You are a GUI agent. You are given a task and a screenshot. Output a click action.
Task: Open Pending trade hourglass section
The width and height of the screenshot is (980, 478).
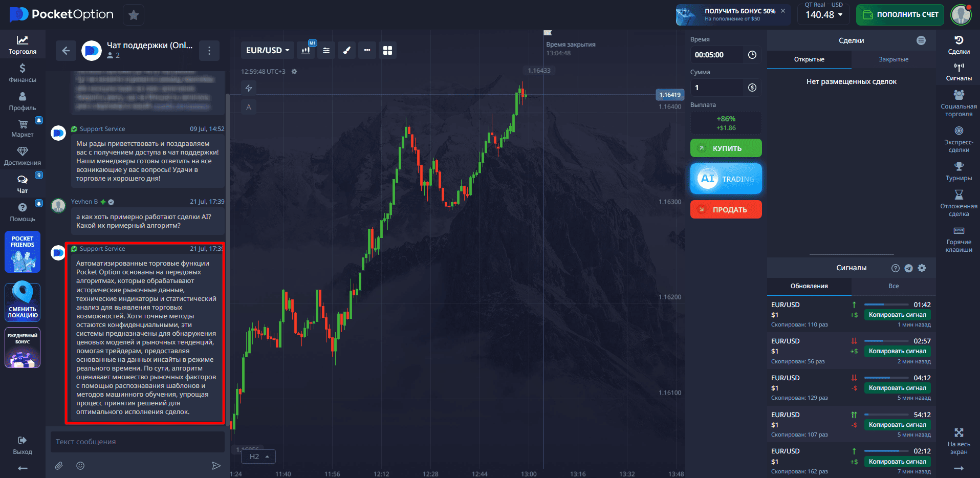pyautogui.click(x=959, y=203)
